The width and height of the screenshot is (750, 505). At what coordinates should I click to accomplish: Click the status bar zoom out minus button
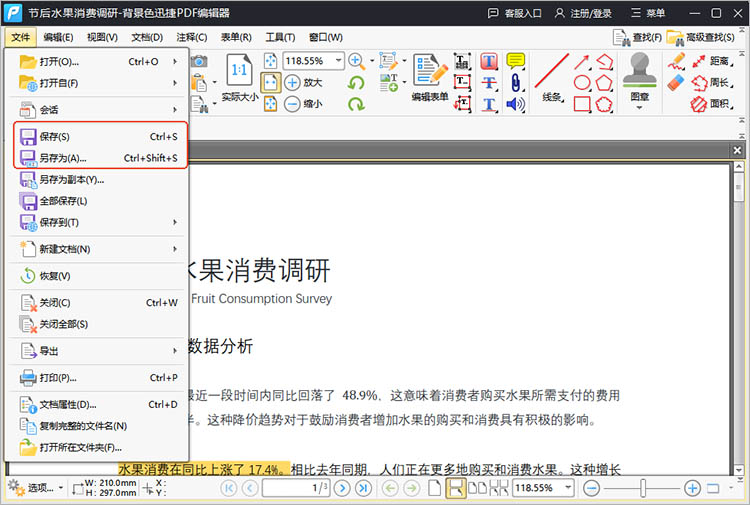pyautogui.click(x=592, y=488)
